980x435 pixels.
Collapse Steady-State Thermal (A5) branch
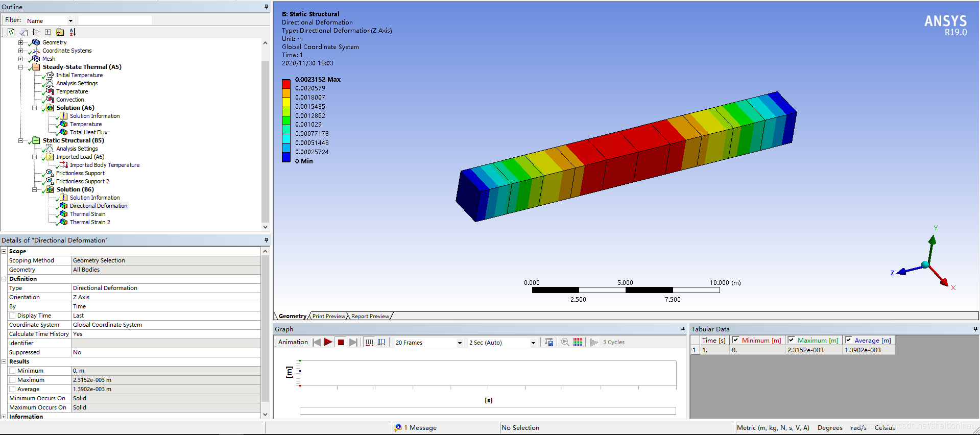[20, 67]
